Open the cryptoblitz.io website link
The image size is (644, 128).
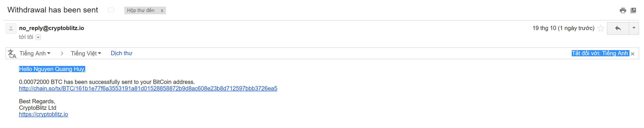[43, 114]
